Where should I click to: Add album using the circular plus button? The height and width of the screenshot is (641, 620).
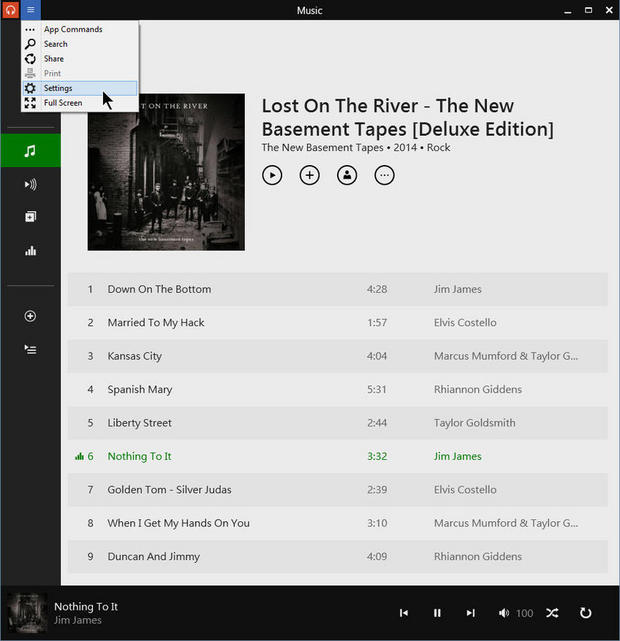tap(310, 175)
